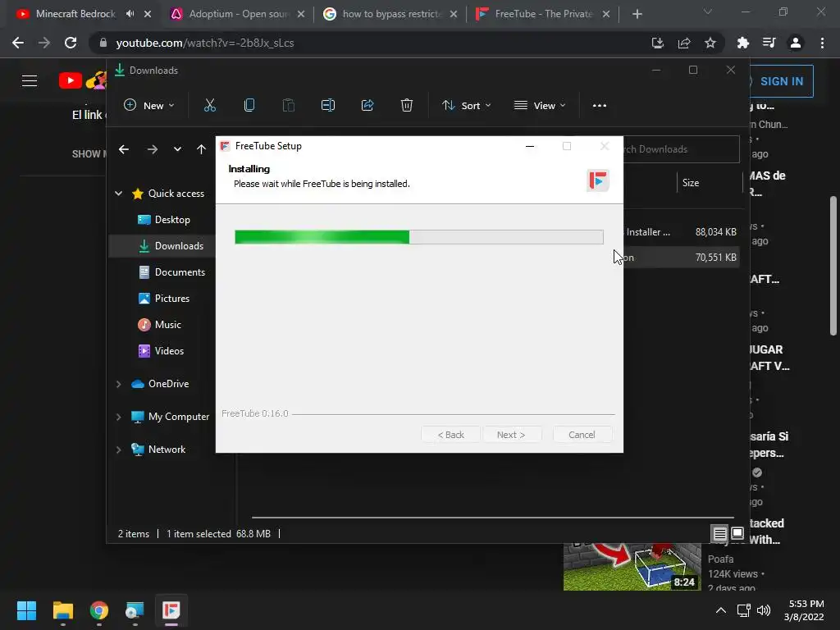
Task: Click the Chrome share page icon
Action: tap(684, 43)
